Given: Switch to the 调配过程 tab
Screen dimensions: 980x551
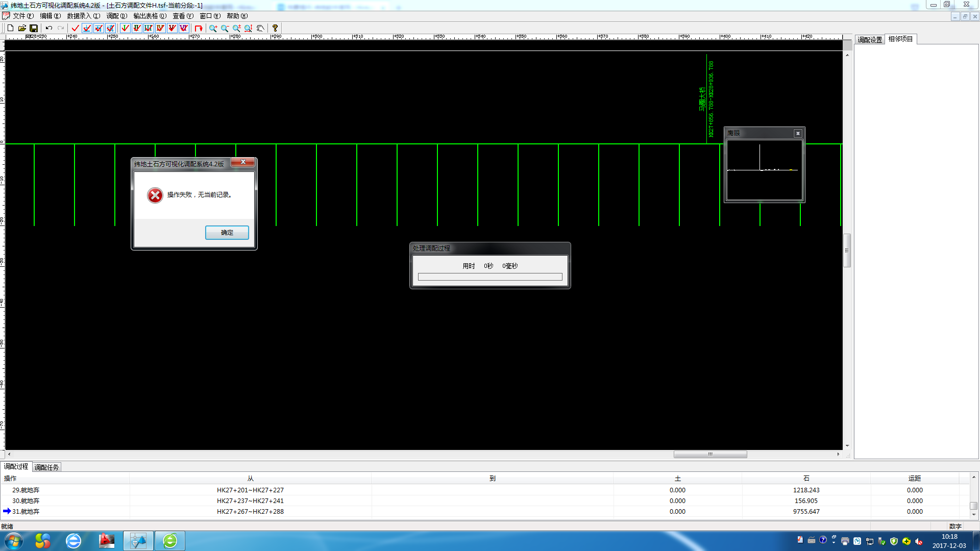Looking at the screenshot, I should pyautogui.click(x=16, y=466).
